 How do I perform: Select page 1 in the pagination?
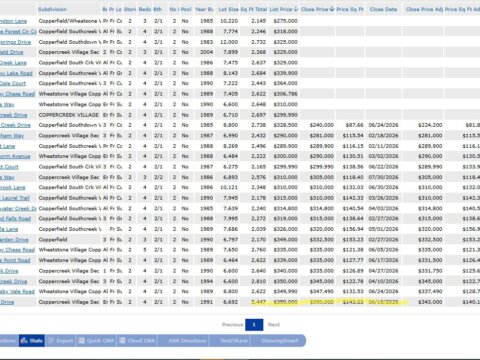click(x=254, y=325)
